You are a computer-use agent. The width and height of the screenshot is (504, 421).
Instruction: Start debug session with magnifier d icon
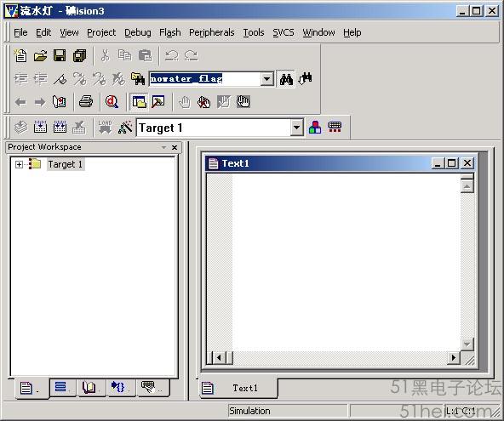112,102
